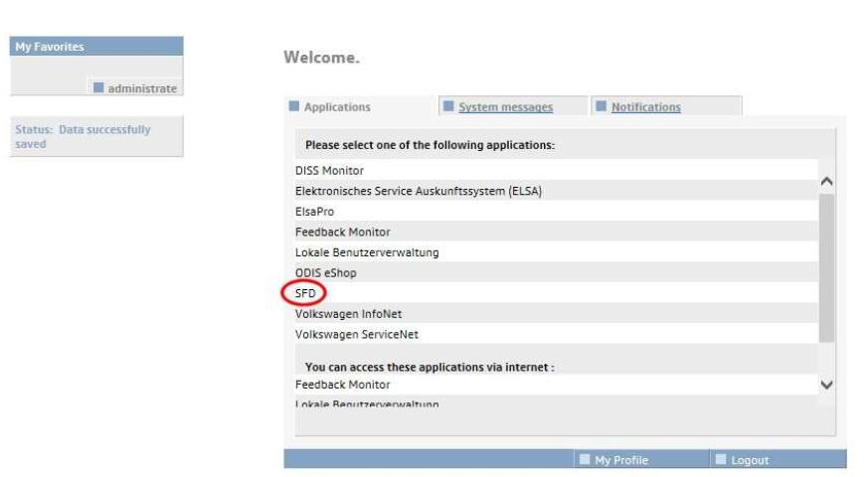Switch to System messages tab
The image size is (868, 477).
505,106
